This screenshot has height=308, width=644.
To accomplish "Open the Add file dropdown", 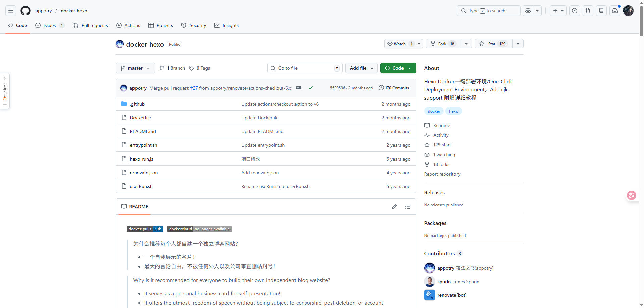I will coord(361,68).
